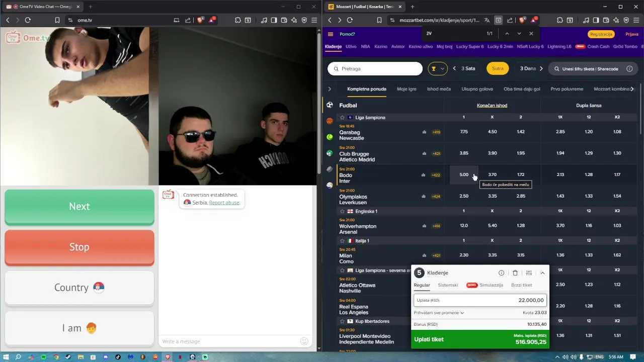The height and width of the screenshot is (362, 644).
Task: Open I am gender selector
Action: 79,328
